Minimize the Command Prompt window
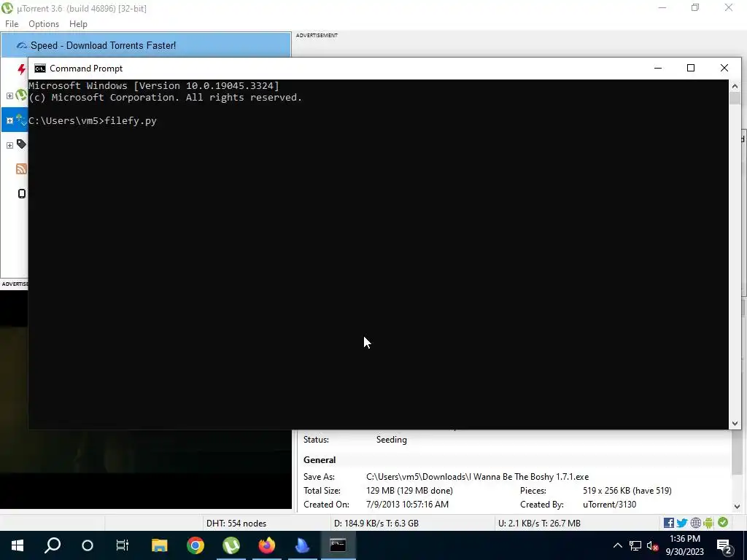Image resolution: width=747 pixels, height=560 pixels. click(658, 68)
